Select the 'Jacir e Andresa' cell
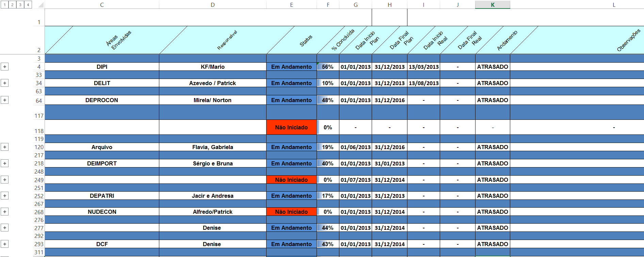Image resolution: width=644 pixels, height=257 pixels. (213, 196)
